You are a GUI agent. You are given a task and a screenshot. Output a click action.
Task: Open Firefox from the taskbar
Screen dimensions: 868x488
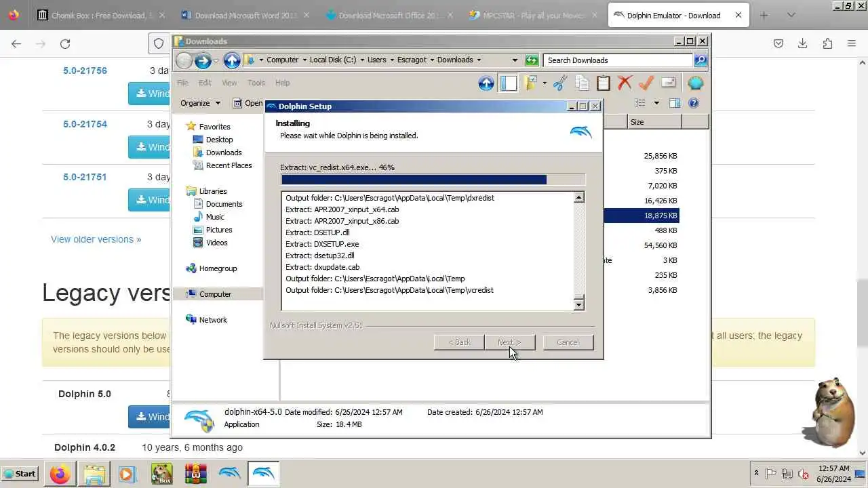click(x=60, y=474)
